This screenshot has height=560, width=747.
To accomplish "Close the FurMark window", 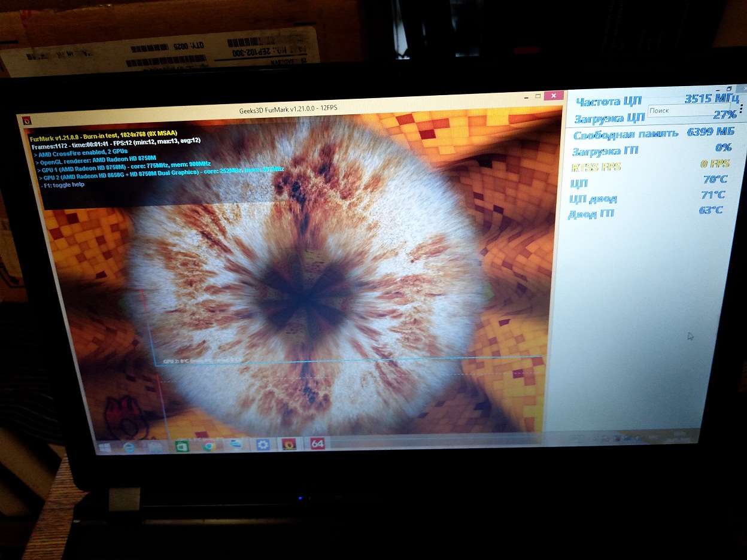I will (x=555, y=95).
